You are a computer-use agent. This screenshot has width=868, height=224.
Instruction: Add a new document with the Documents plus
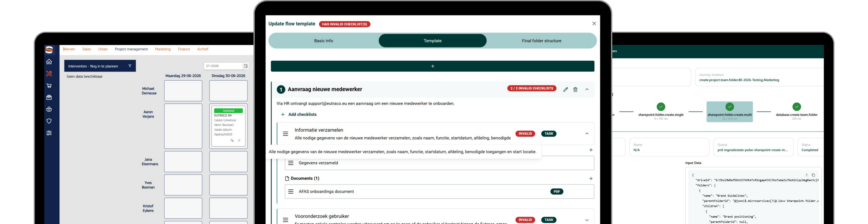coord(591,179)
